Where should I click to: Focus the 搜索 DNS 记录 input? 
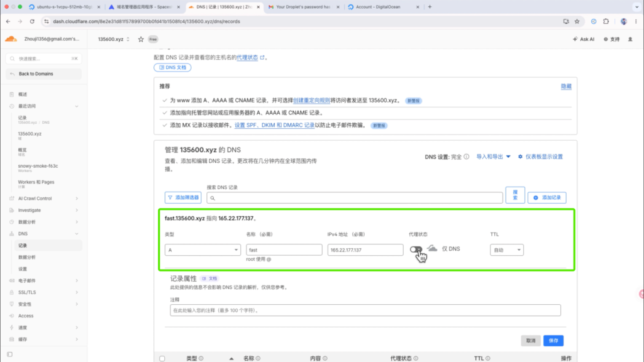tap(355, 198)
